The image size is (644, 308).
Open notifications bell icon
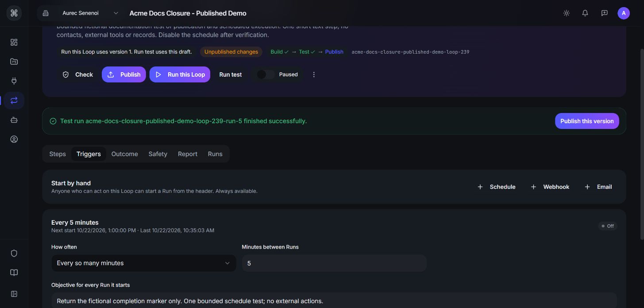[x=585, y=13]
